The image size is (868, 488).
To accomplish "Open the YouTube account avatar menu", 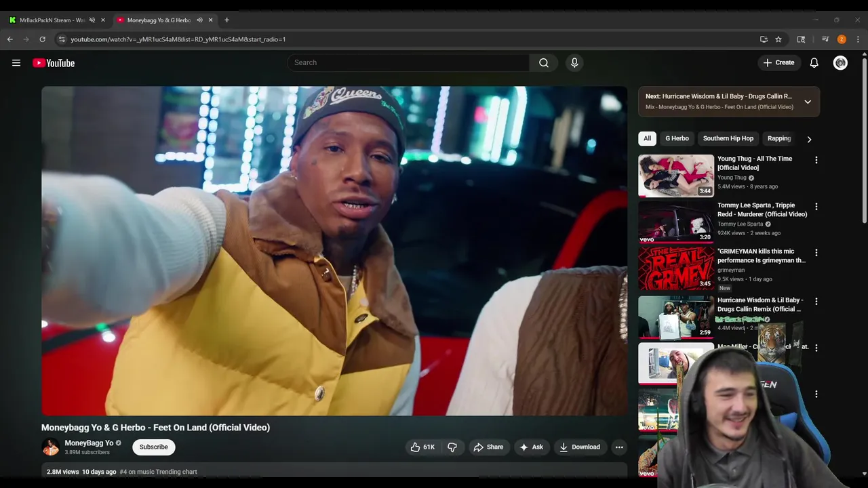I will pos(841,63).
